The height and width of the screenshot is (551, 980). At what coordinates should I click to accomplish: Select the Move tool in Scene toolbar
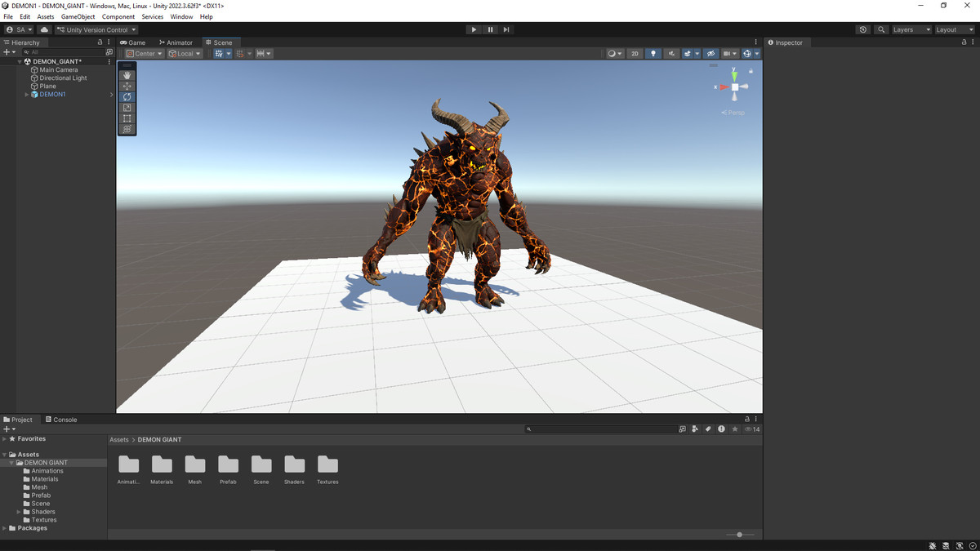(x=127, y=86)
